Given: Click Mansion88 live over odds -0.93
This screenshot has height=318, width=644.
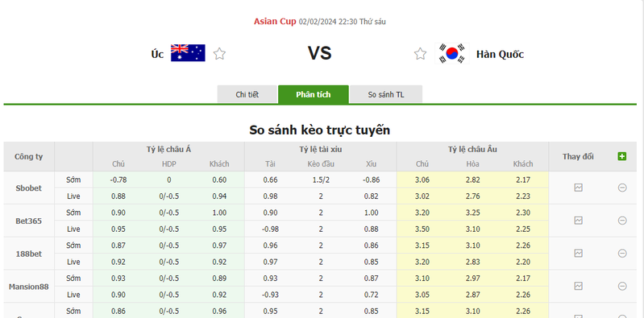Looking at the screenshot, I should coord(270,295).
